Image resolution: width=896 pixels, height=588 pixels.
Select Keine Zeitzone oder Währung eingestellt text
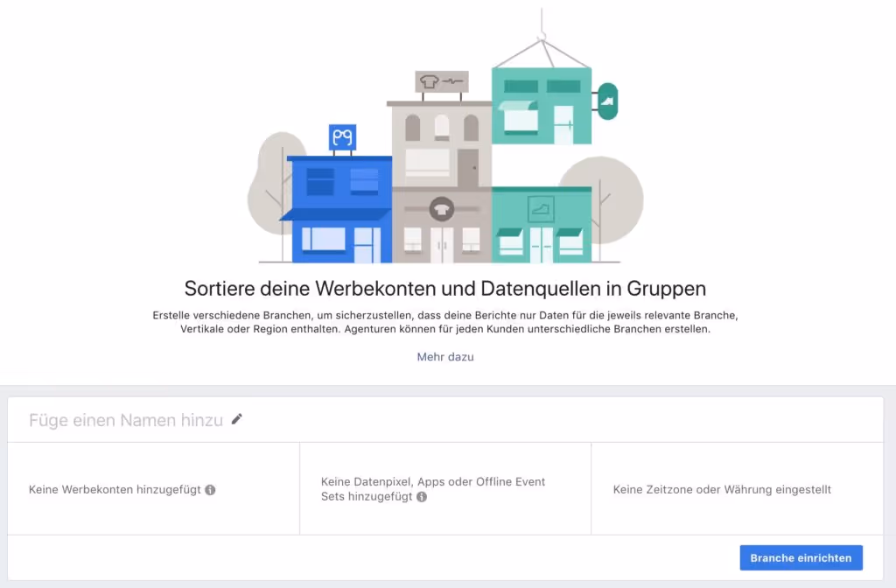click(722, 490)
